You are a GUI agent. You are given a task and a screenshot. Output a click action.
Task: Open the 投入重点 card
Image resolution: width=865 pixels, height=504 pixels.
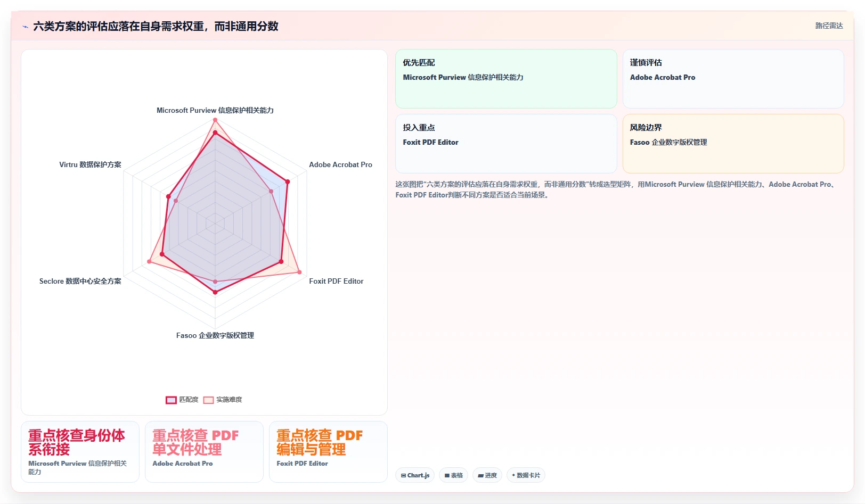pos(506,144)
